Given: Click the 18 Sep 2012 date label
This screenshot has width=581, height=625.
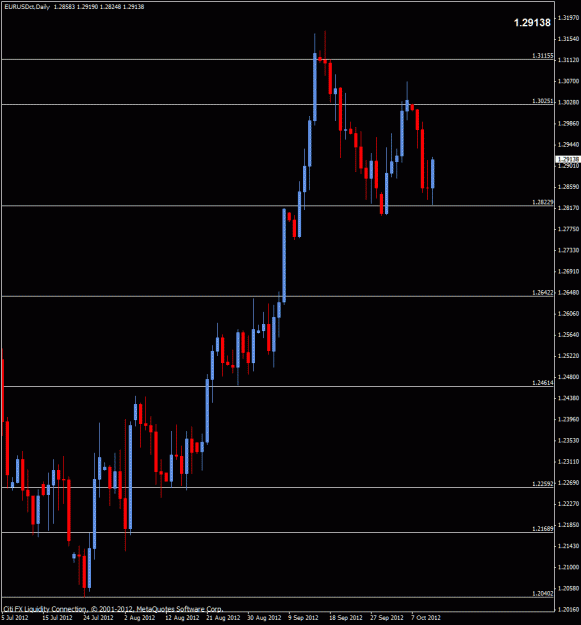Looking at the screenshot, I should click(346, 617).
